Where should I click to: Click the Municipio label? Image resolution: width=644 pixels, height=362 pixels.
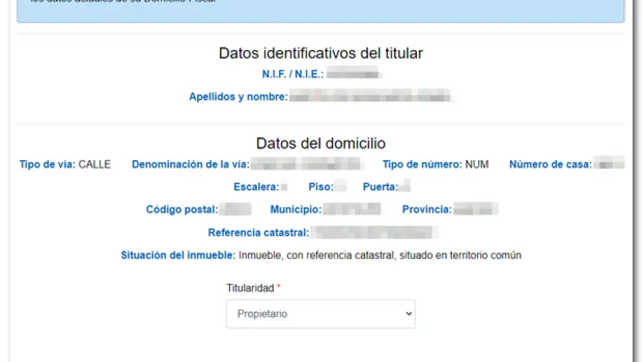point(296,210)
